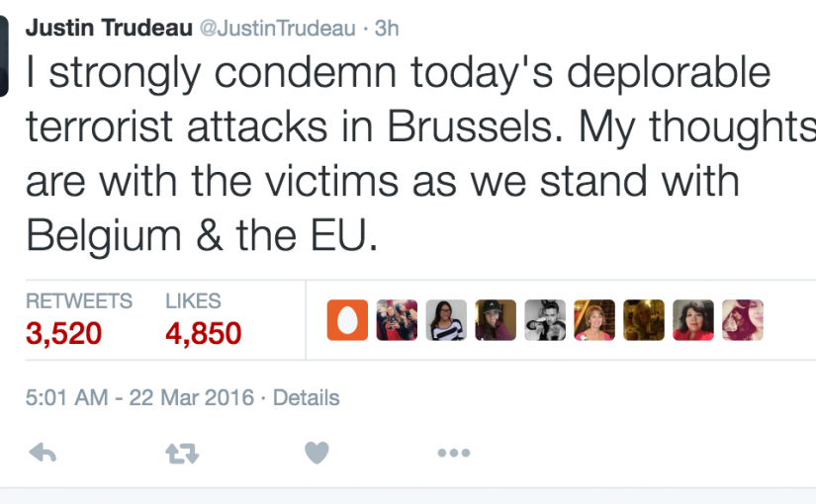Click the orange egg default avatar
The height and width of the screenshot is (504, 816).
tap(347, 320)
